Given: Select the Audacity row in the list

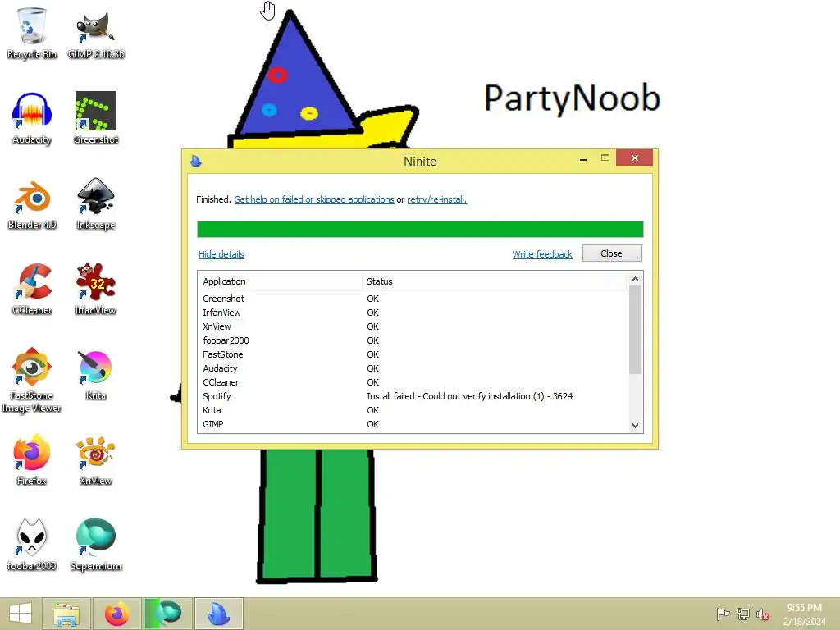Looking at the screenshot, I should [x=413, y=368].
